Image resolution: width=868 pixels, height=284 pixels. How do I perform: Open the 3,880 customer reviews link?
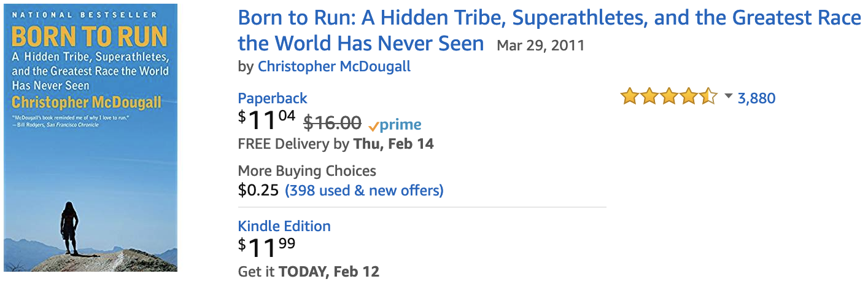756,98
